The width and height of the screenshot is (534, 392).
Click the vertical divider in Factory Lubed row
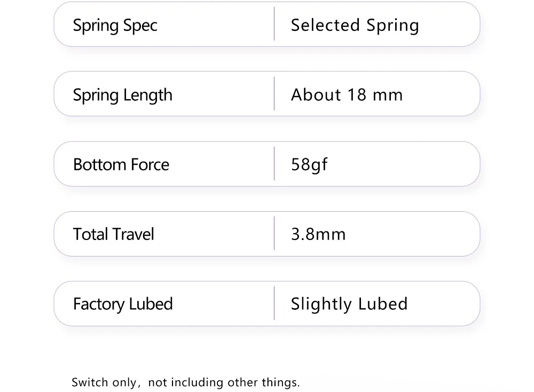274,303
